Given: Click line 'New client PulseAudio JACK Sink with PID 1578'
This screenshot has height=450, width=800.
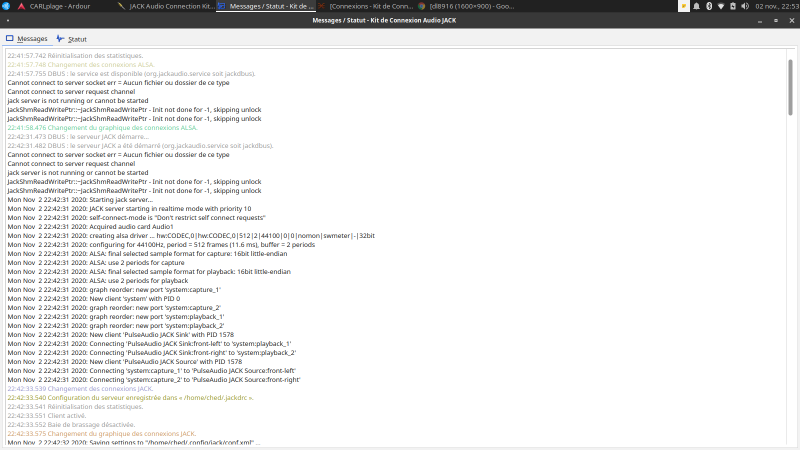Looking at the screenshot, I should pos(120,335).
